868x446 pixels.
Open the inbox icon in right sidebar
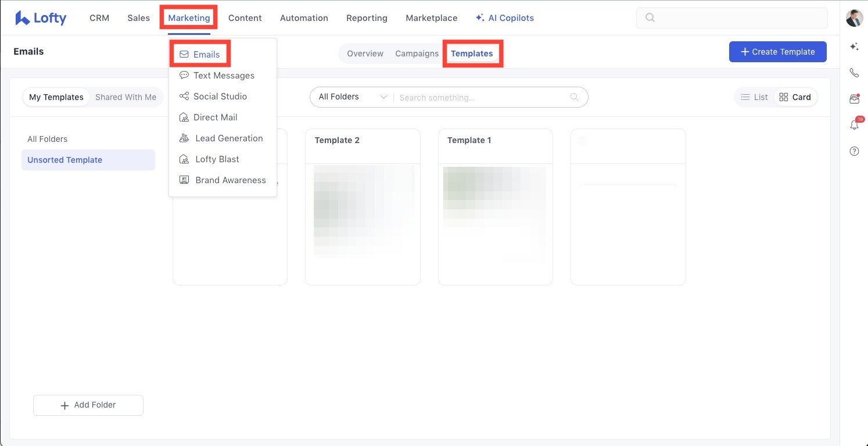[854, 99]
